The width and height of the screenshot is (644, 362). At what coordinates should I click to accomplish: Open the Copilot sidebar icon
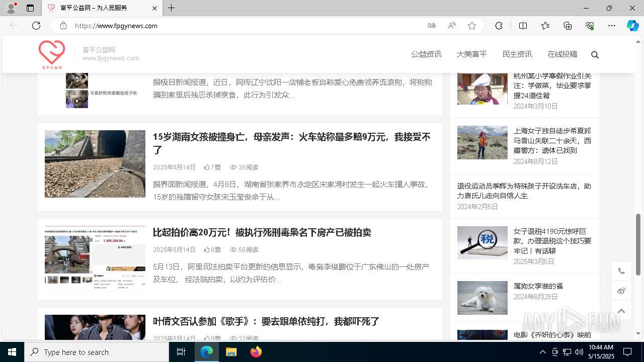pyautogui.click(x=632, y=26)
